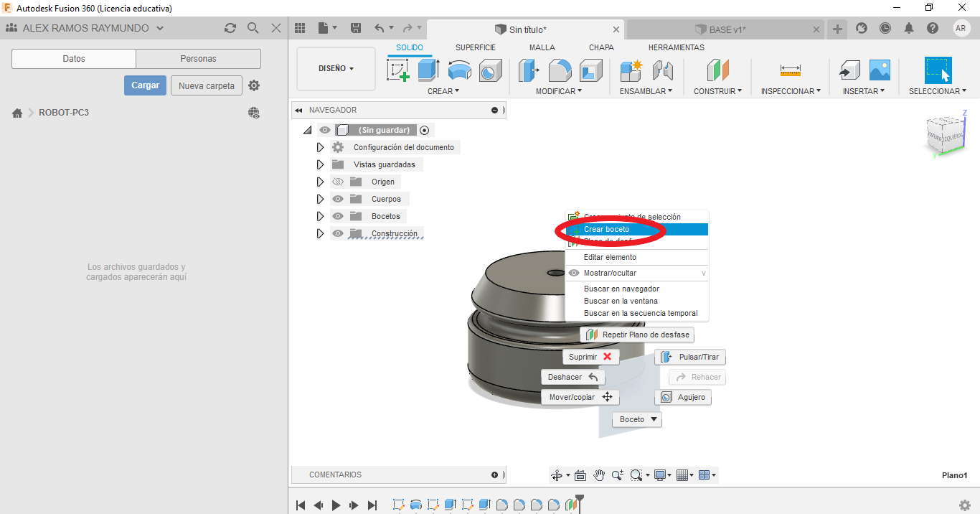Choose Buscar en la secuencia temporal
This screenshot has height=514, width=980.
tap(637, 313)
